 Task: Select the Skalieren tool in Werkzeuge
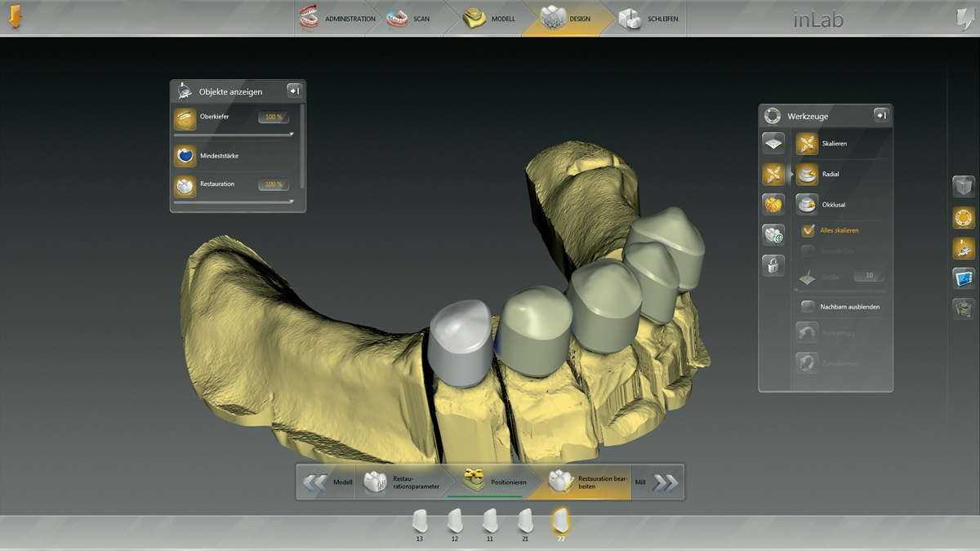807,144
